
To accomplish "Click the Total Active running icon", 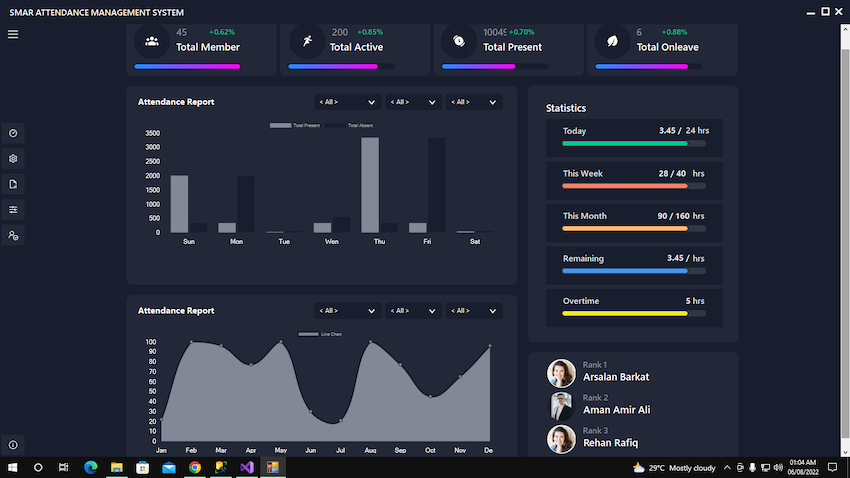I will point(307,41).
